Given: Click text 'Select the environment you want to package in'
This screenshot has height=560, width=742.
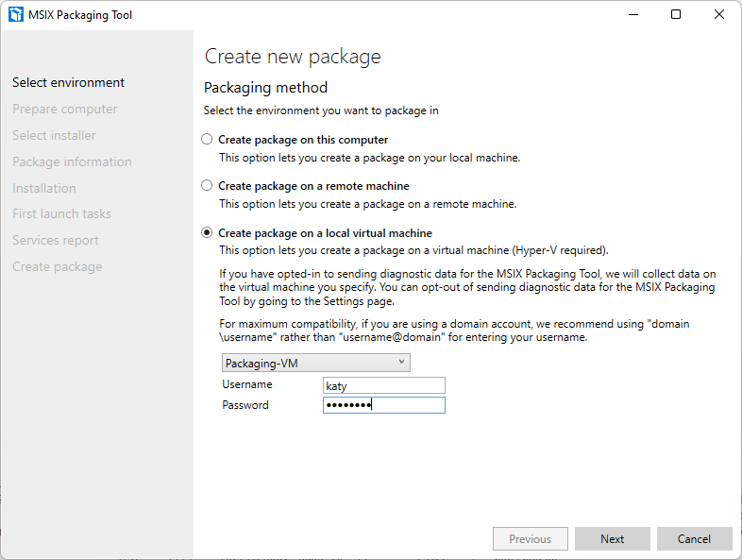Looking at the screenshot, I should coord(321,110).
